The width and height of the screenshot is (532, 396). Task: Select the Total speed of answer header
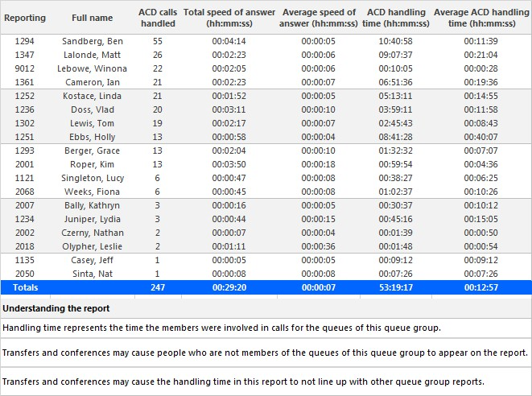[x=229, y=18]
